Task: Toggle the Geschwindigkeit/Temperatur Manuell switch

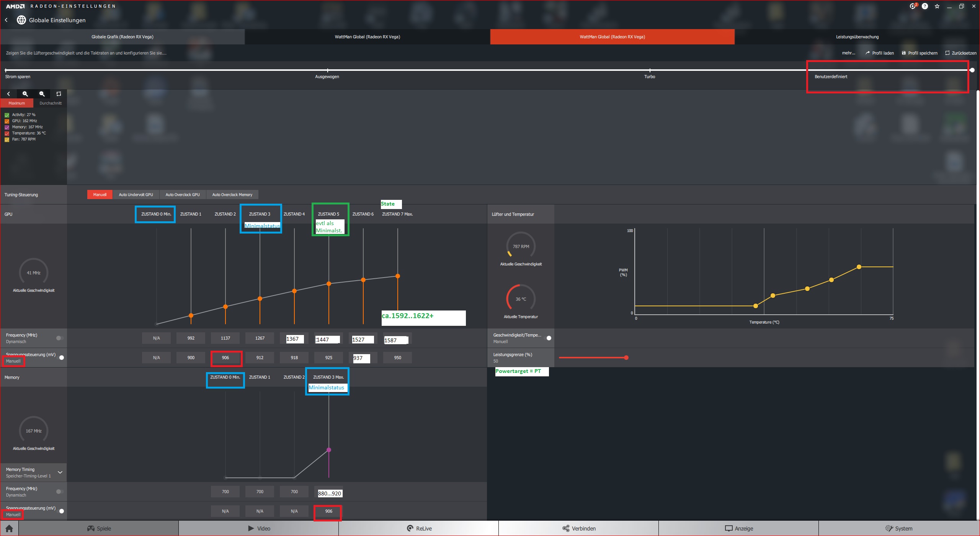Action: click(x=549, y=338)
